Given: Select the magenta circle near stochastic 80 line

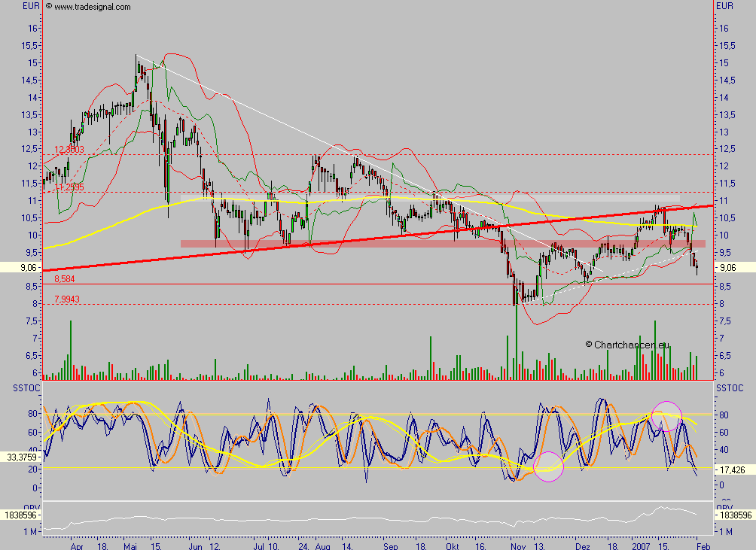Looking at the screenshot, I should [x=666, y=416].
